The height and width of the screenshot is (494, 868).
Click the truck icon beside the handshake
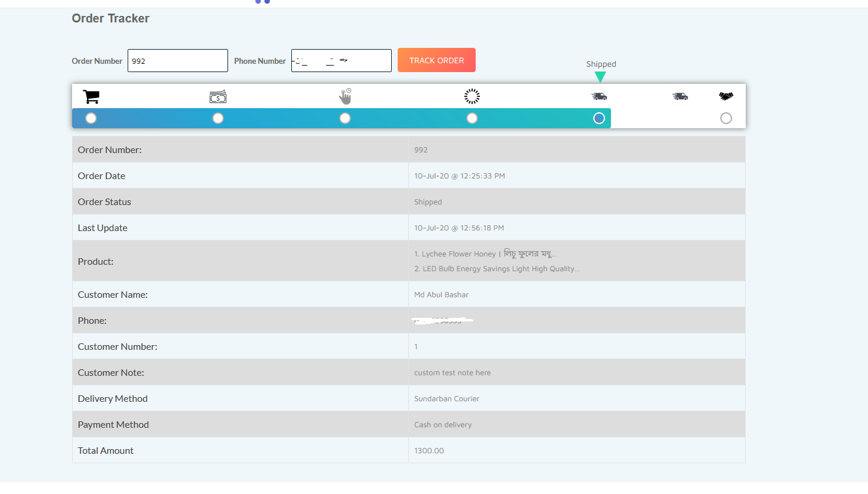click(680, 96)
